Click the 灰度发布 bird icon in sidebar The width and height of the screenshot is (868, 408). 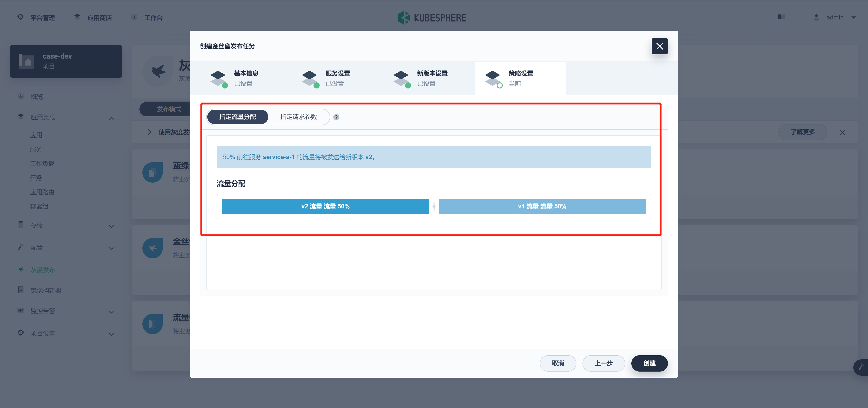tap(21, 270)
